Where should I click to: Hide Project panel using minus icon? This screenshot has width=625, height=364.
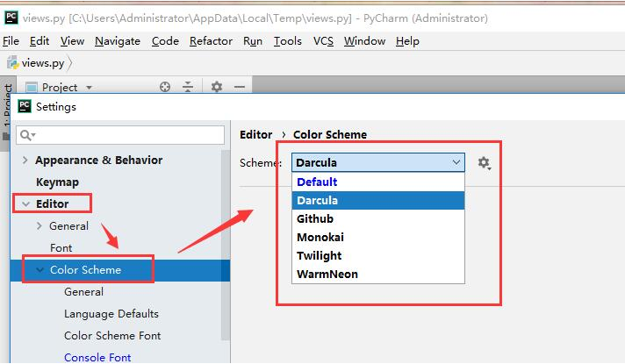240,87
